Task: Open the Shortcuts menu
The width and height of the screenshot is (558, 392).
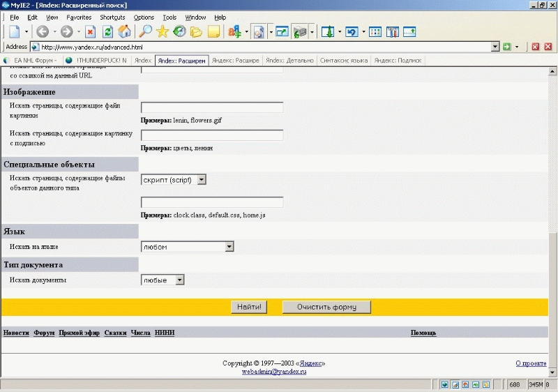Action: click(x=112, y=17)
